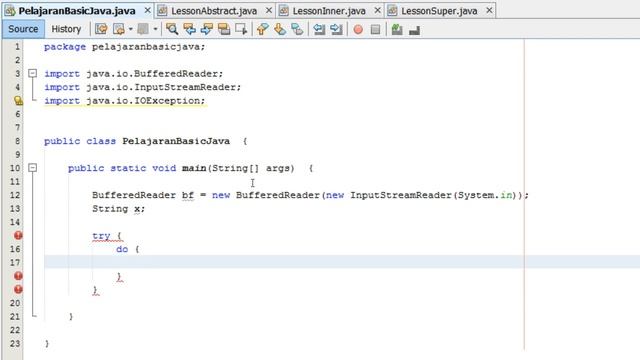
Task: Click line number 12 in the gutter
Action: pos(15,195)
